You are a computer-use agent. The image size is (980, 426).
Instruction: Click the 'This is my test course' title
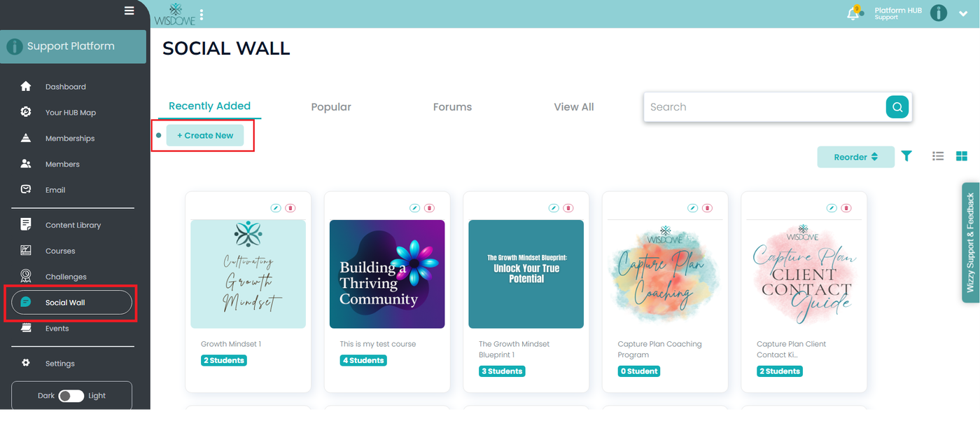pos(378,344)
